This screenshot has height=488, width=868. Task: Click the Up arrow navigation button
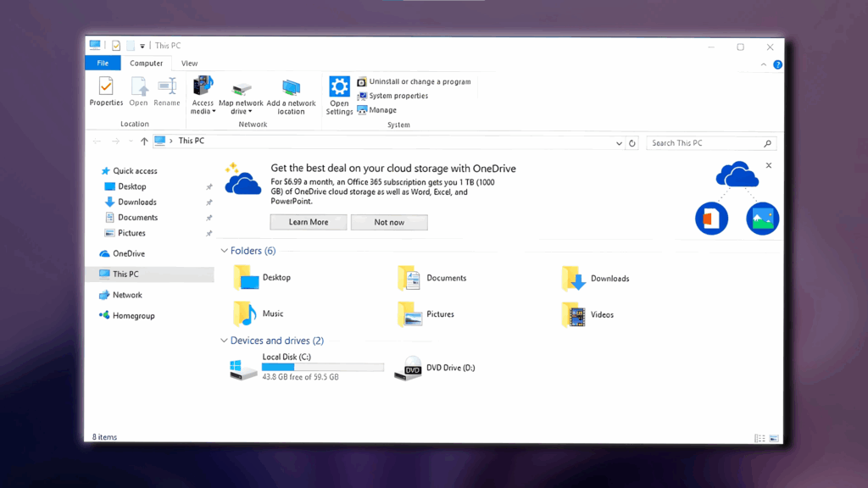point(144,142)
